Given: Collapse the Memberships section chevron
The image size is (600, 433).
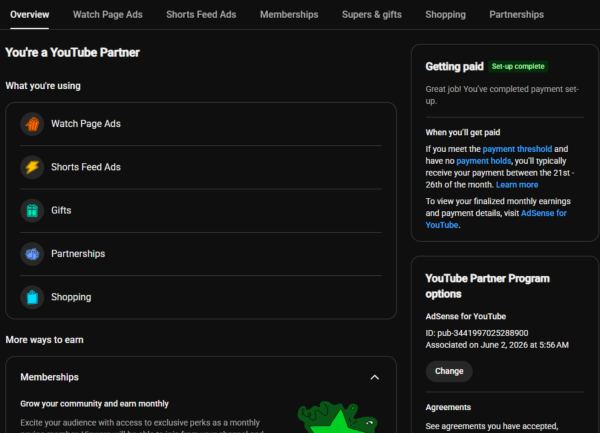Looking at the screenshot, I should click(x=375, y=378).
